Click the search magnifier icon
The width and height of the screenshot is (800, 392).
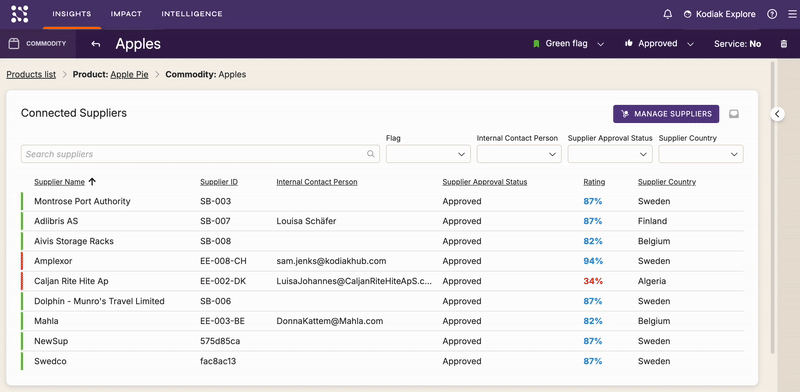point(371,154)
